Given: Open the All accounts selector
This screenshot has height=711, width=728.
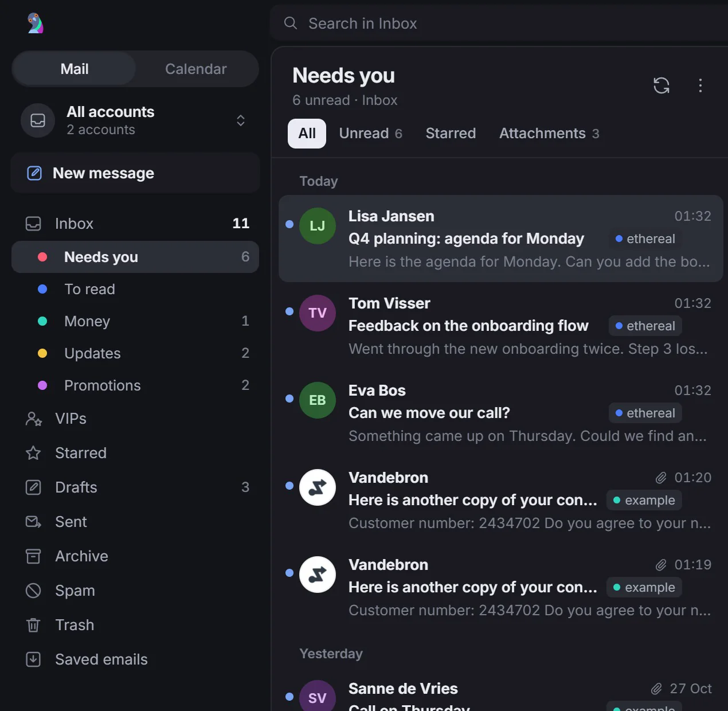Looking at the screenshot, I should coord(135,120).
